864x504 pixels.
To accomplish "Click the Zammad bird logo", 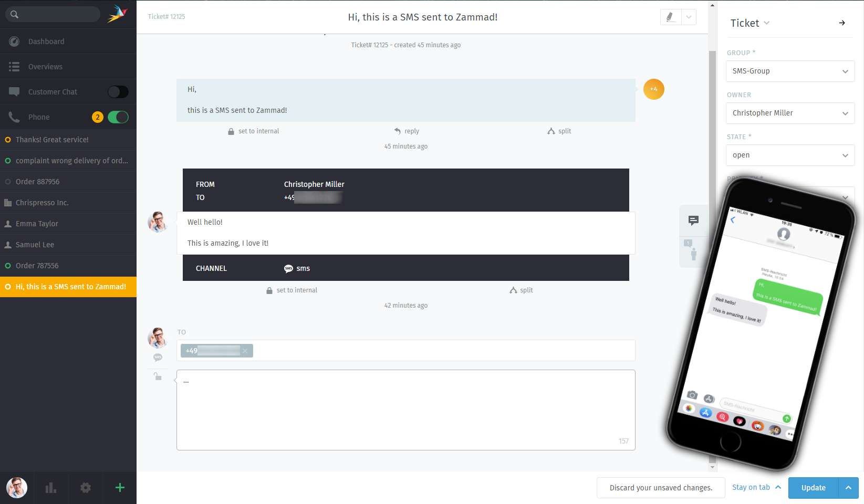I will [118, 13].
